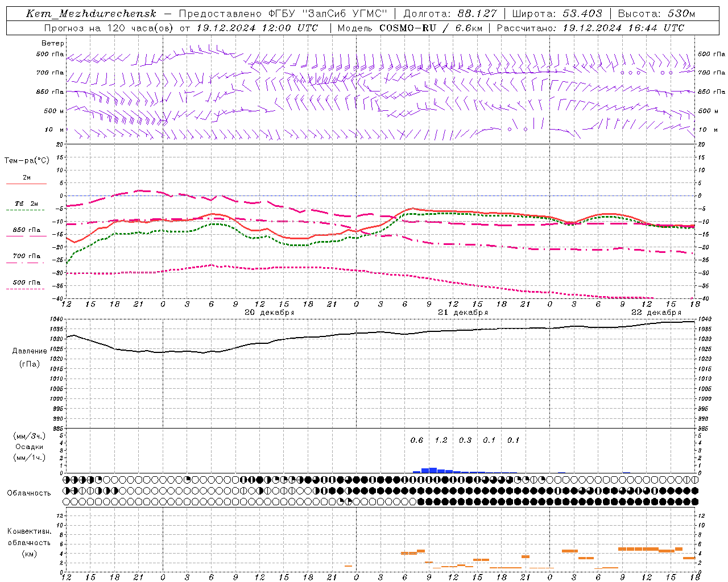Select the ФГБУ "ЗапСиб УГМС" provider text
The width and height of the screenshot is (728, 582).
(x=327, y=14)
